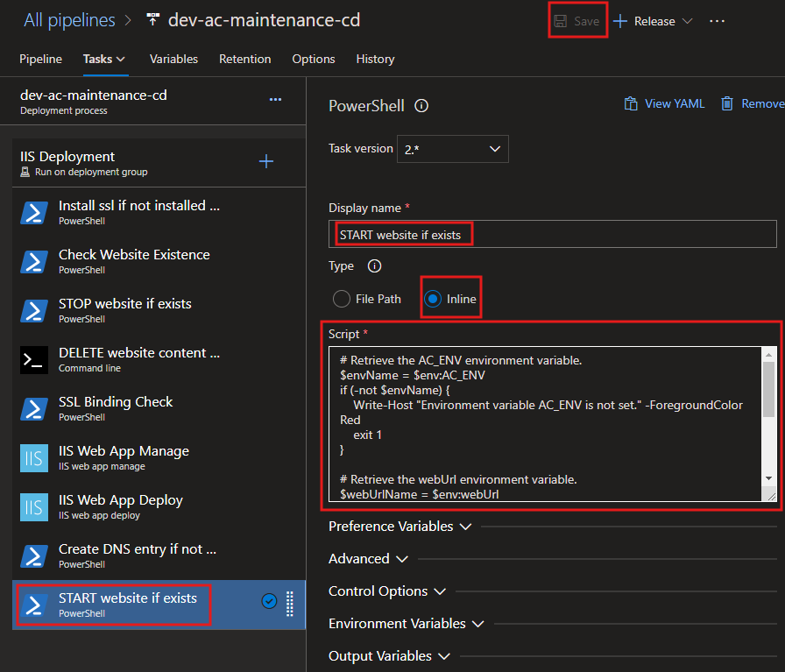This screenshot has width=785, height=672.
Task: Expand the Advanced section
Action: pos(368,559)
